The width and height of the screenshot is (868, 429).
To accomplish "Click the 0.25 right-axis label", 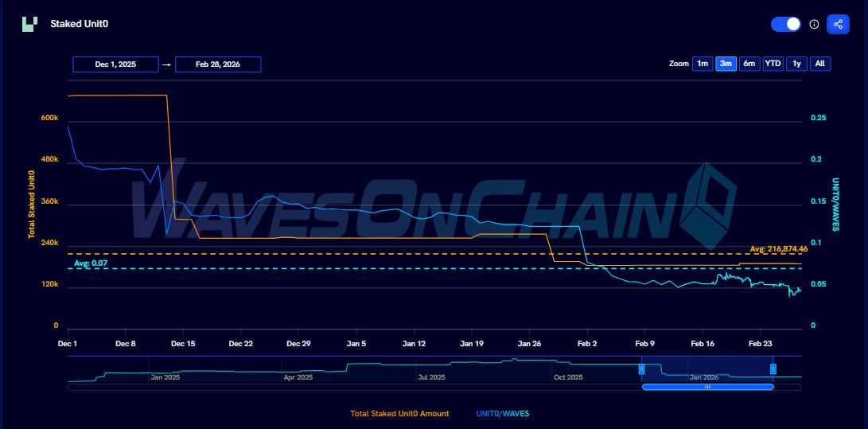I will tap(818, 118).
